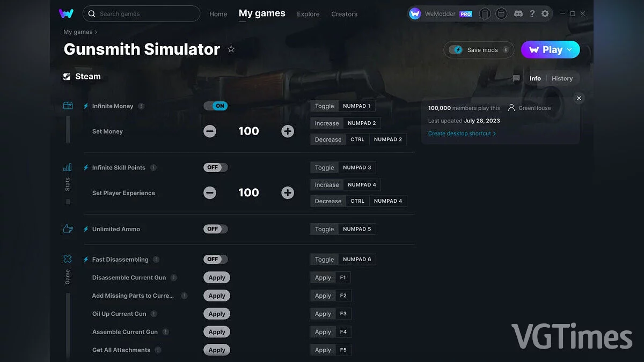Change the NUMPAD 2 Increase hotkey for Set Money
The height and width of the screenshot is (362, 644).
tap(362, 123)
